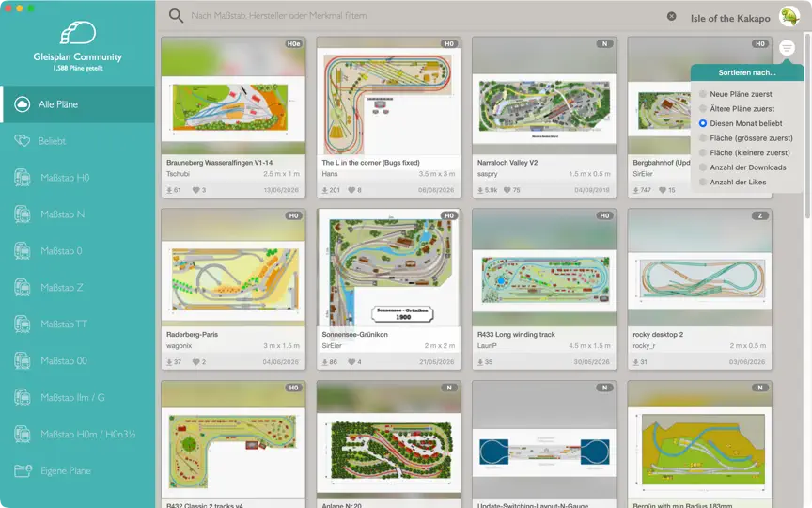Viewport: 812px width, 508px height.
Task: Click download icon on Bergbahnhof card
Action: tap(635, 190)
